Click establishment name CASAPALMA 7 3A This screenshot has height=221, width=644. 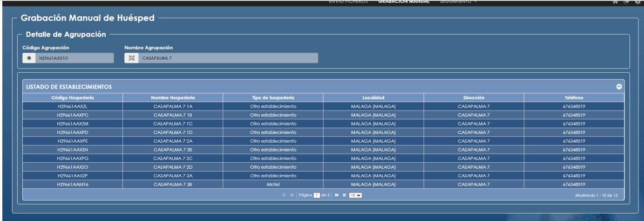pyautogui.click(x=173, y=176)
